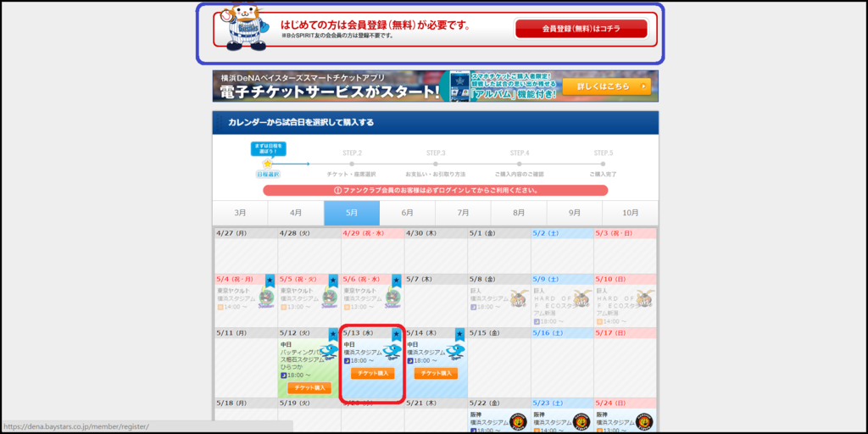Select the 5月 month tab

352,213
